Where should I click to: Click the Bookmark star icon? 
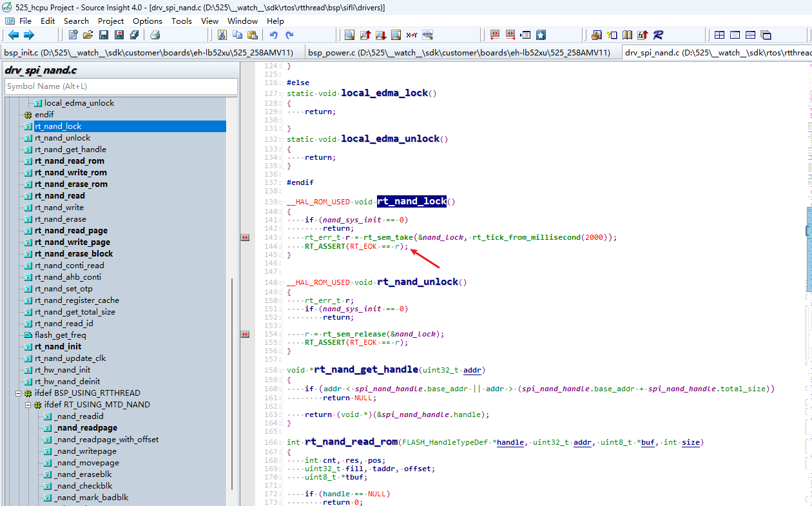coord(541,35)
